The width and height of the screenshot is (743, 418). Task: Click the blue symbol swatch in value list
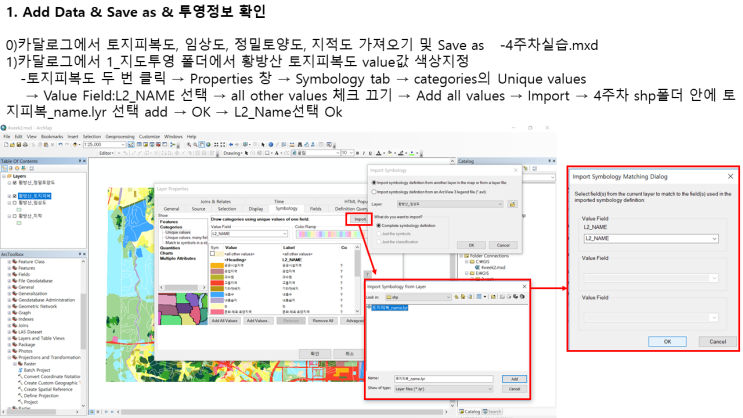[217, 294]
